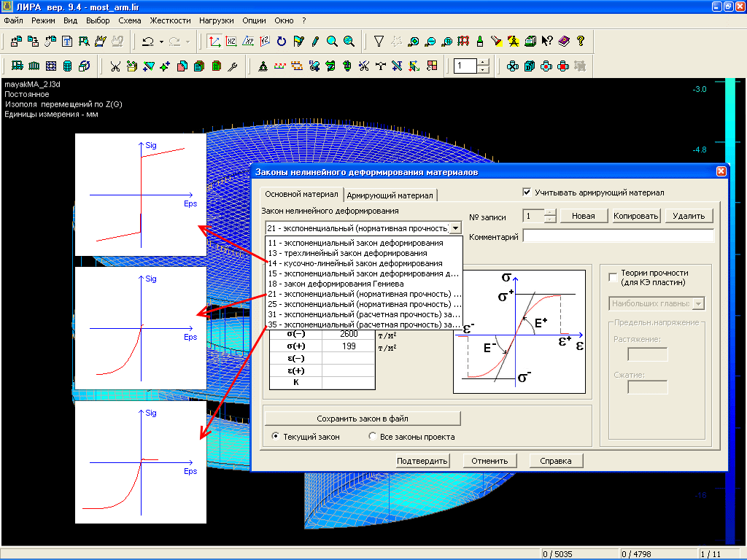747x560 pixels.
Task: Switch to 'Армирующий материал' tab
Action: pos(391,195)
